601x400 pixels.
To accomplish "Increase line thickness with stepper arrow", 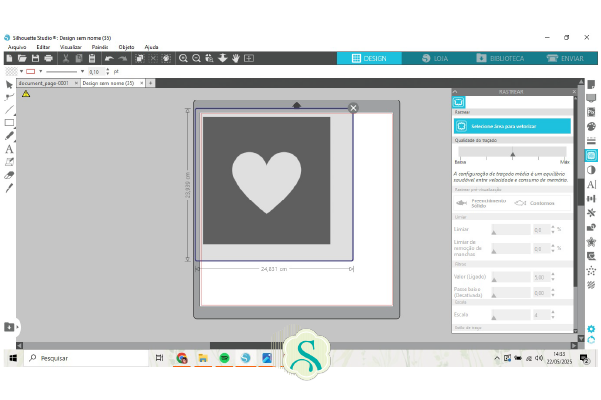I will [108, 69].
